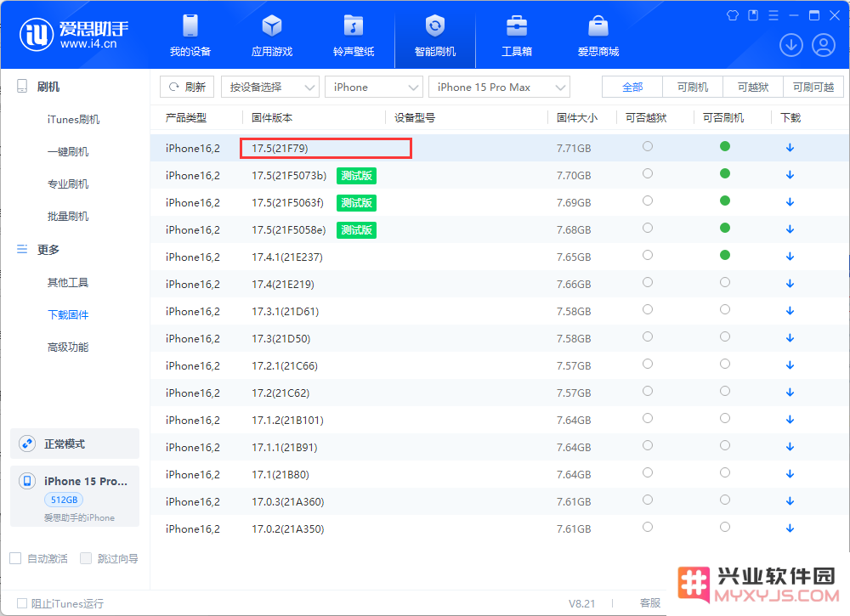
Task: Download beta firmware 17.5(21F5073b)
Action: click(x=790, y=174)
